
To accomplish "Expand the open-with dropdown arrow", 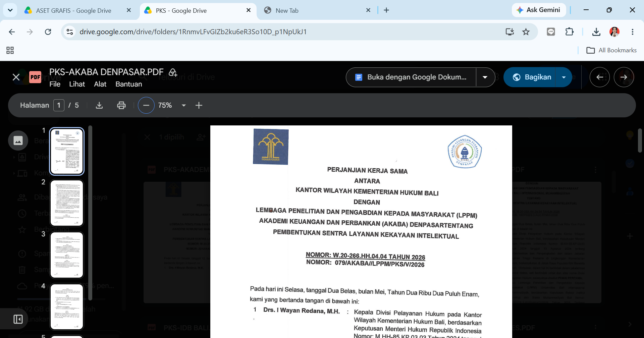I will tap(485, 77).
